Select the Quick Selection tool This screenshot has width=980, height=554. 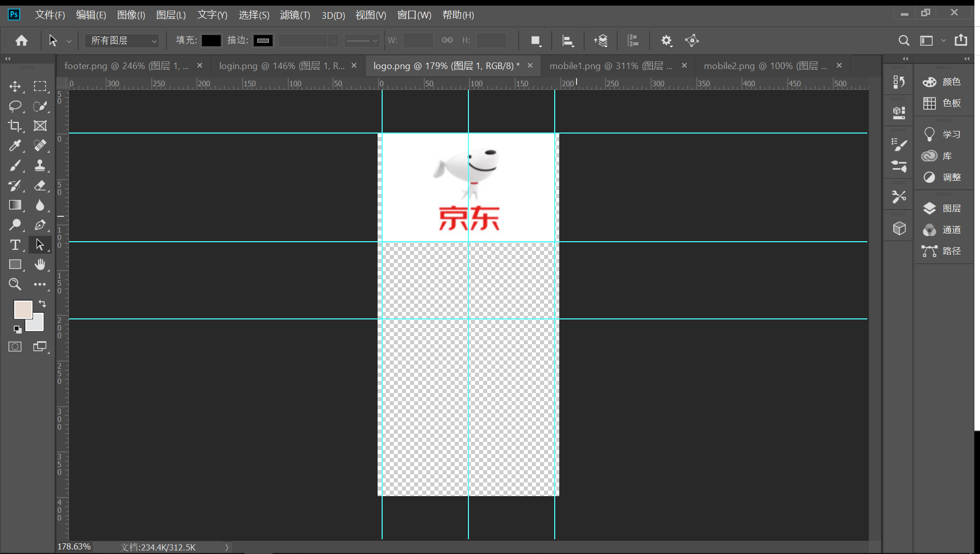[x=40, y=106]
